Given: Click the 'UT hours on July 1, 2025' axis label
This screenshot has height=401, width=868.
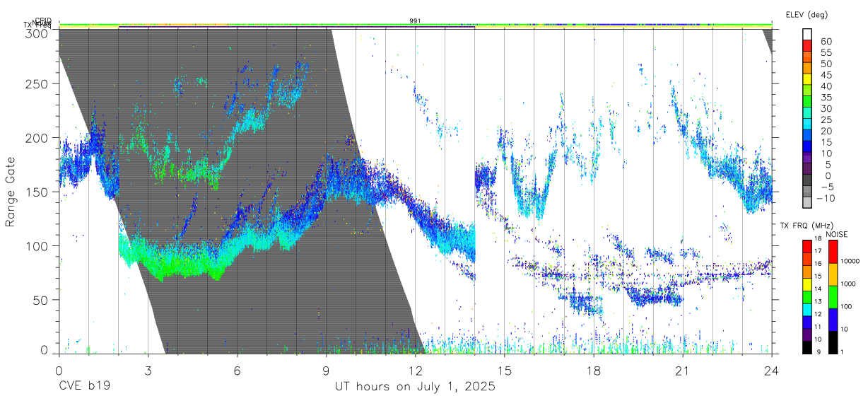Looking at the screenshot, I should (x=415, y=387).
